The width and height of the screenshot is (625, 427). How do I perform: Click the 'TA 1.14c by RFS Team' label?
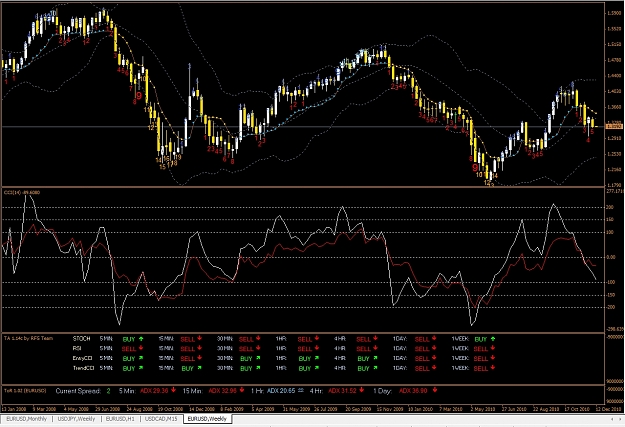pyautogui.click(x=28, y=338)
